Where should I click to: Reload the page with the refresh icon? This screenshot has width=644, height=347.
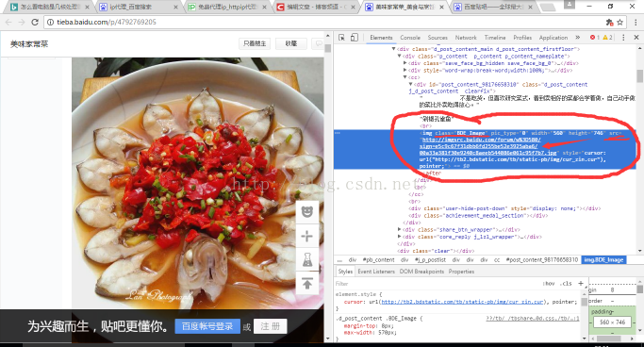tap(35, 23)
